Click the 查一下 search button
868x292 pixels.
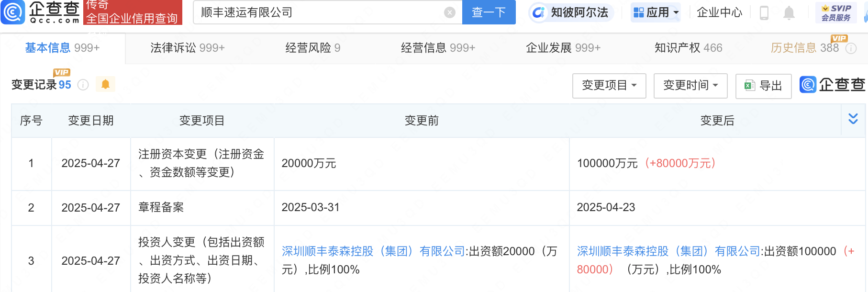coord(489,12)
